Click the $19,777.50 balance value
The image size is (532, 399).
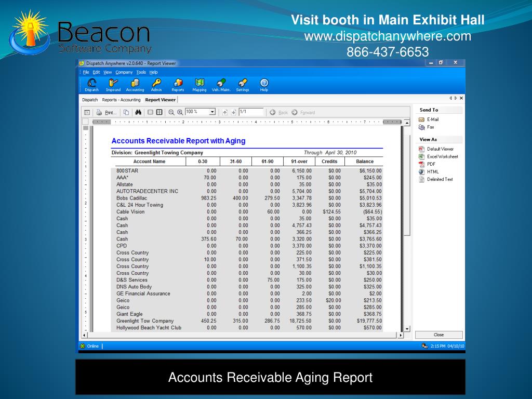pyautogui.click(x=369, y=321)
